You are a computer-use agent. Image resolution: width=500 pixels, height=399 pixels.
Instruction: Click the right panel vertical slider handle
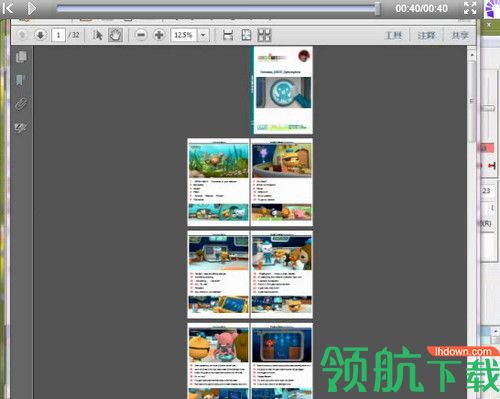click(x=489, y=108)
